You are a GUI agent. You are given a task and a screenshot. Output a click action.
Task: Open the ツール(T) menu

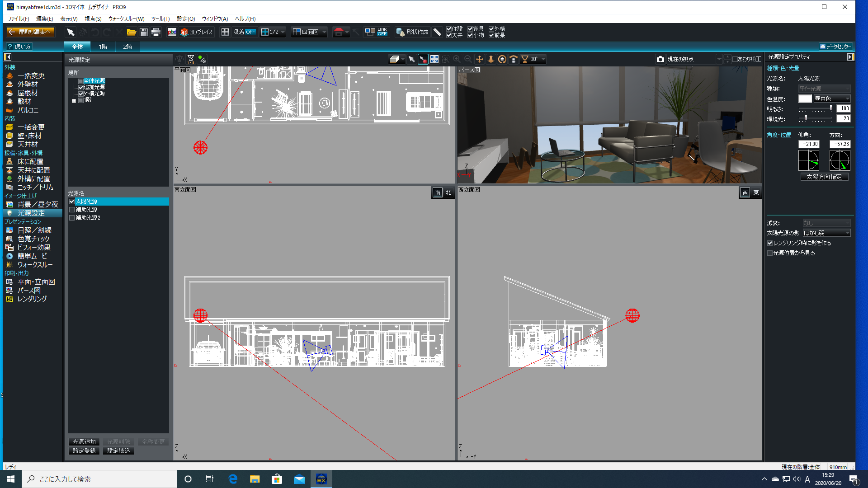click(160, 19)
